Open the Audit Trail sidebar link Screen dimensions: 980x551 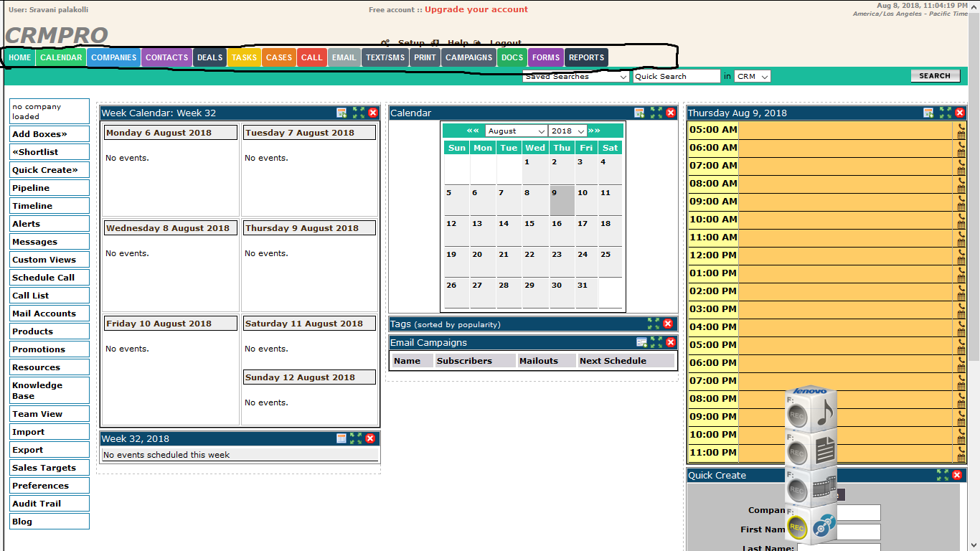point(50,504)
